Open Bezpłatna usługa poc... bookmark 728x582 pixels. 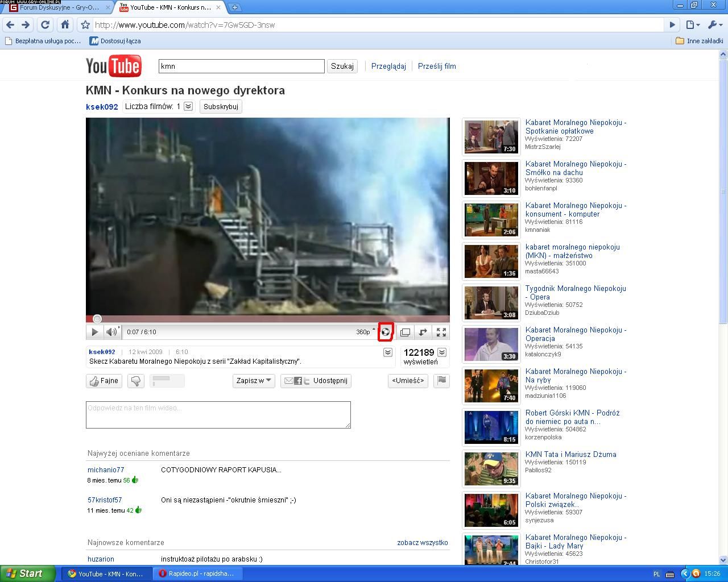point(43,41)
